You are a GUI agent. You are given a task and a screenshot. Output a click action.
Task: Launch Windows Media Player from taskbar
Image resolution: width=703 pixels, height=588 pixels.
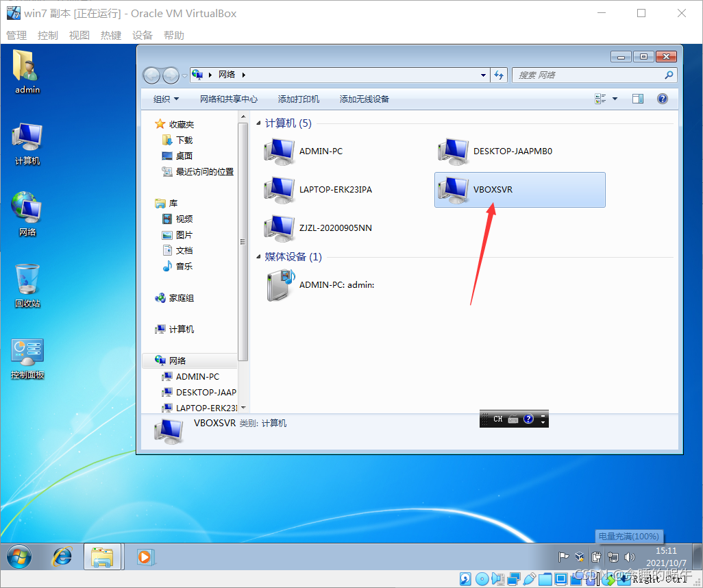[x=145, y=556]
